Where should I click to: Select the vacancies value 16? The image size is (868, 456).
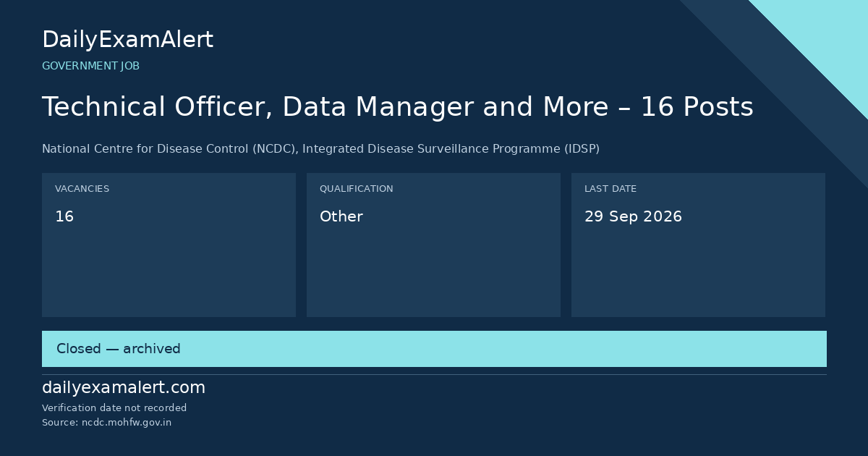click(64, 216)
